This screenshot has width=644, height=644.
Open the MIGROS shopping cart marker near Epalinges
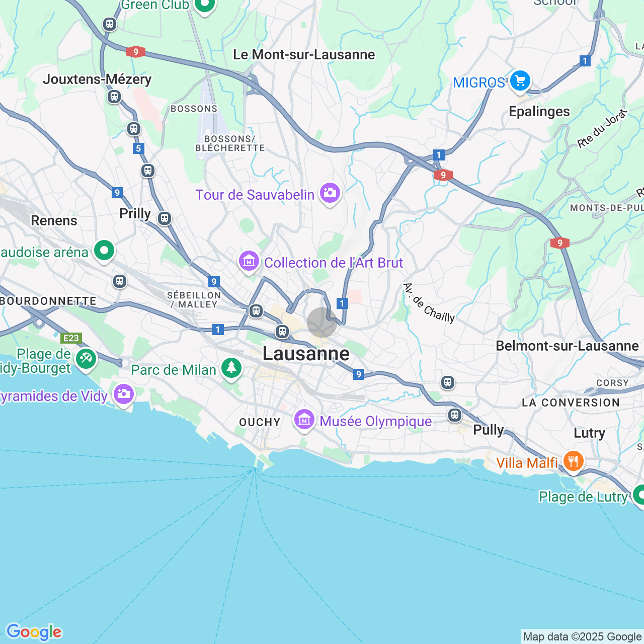pyautogui.click(x=520, y=80)
